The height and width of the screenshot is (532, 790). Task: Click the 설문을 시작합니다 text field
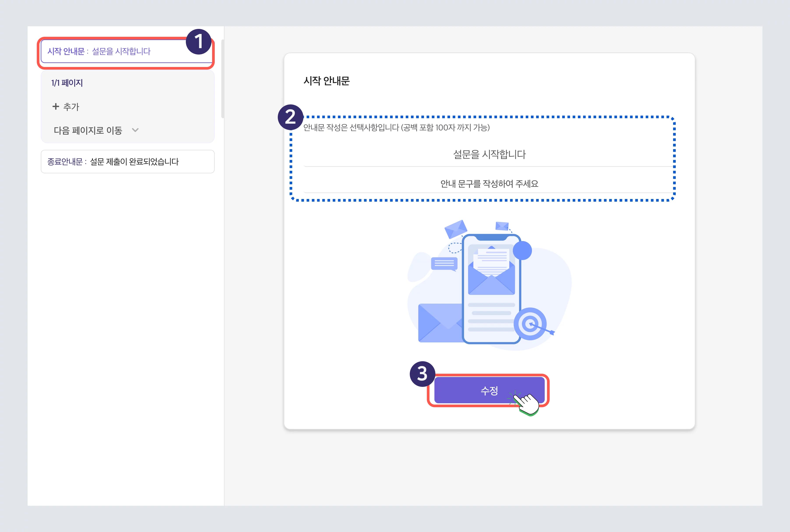pos(489,154)
